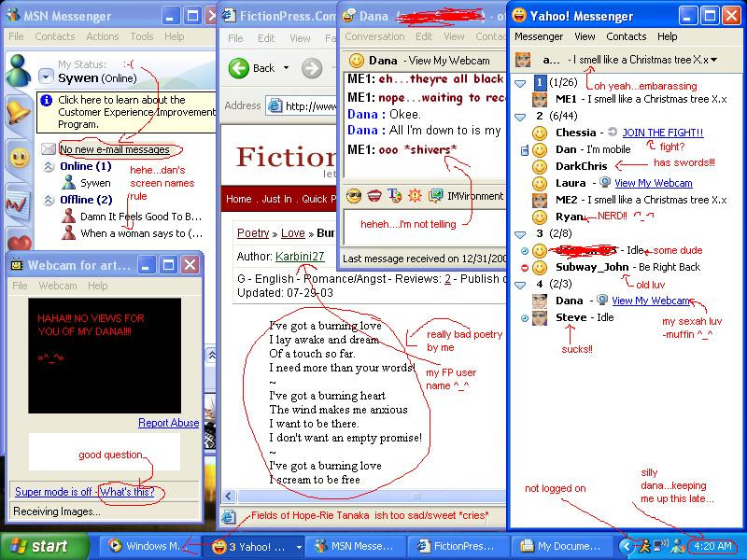Click the info icon in Customer Experience notice

[x=46, y=101]
